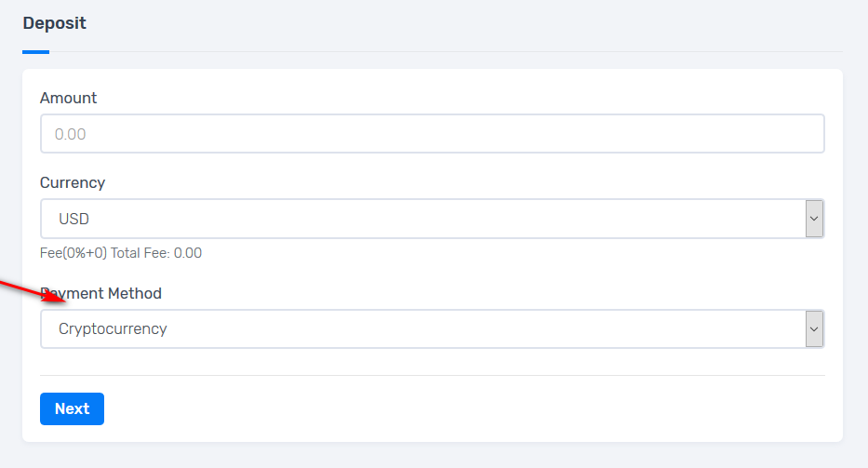Click the Deposit page heading
This screenshot has width=868, height=468.
54,23
